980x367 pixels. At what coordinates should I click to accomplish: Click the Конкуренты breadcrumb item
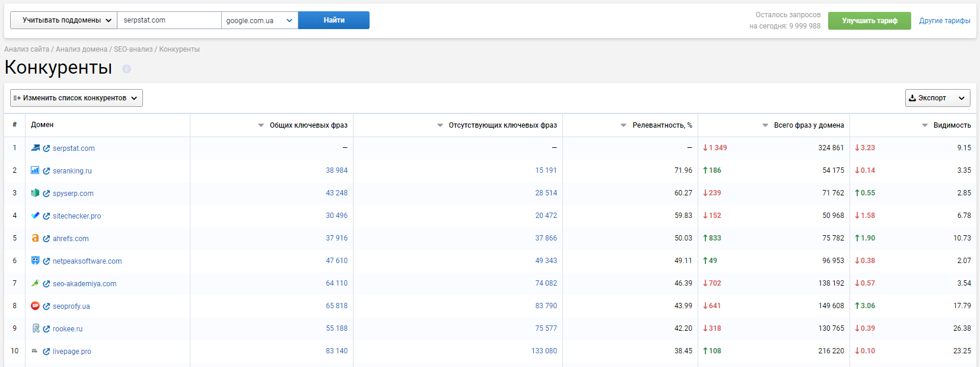(179, 49)
